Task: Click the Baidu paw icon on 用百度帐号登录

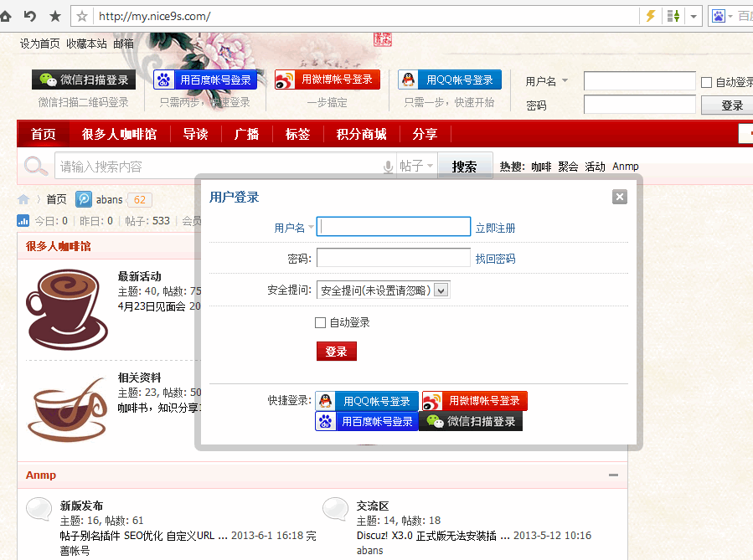Action: click(325, 421)
